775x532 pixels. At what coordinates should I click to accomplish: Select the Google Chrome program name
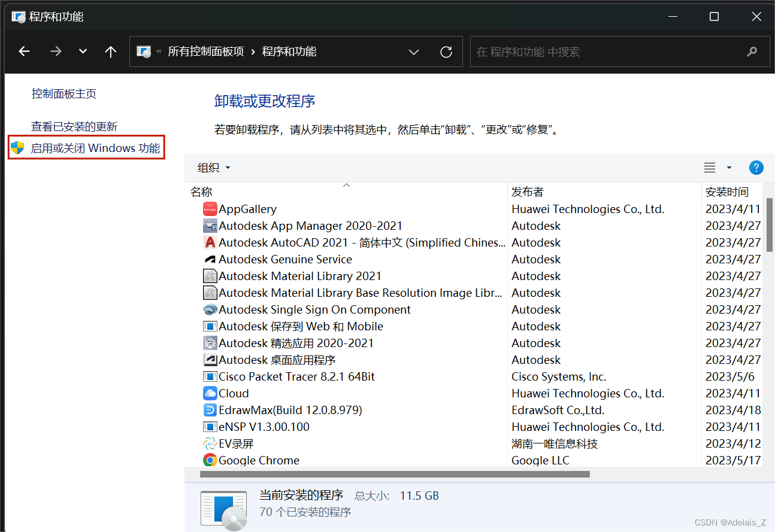(x=259, y=460)
